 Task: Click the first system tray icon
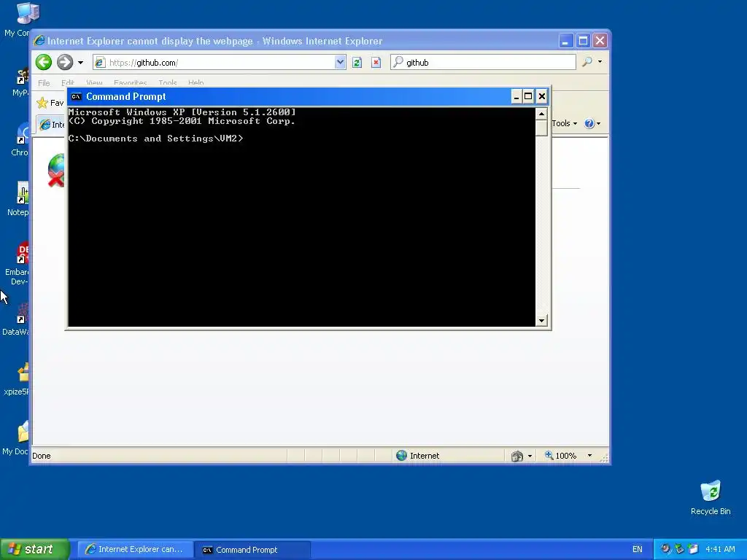(x=665, y=549)
